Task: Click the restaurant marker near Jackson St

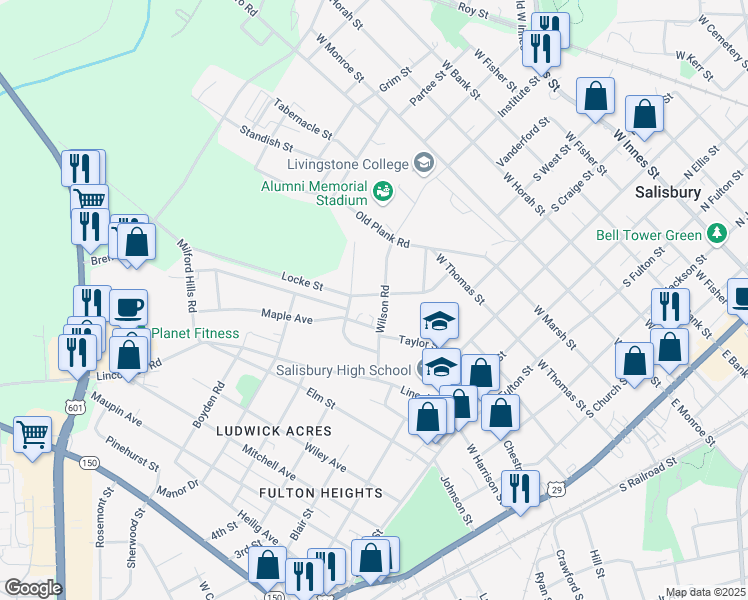Action: tap(670, 308)
